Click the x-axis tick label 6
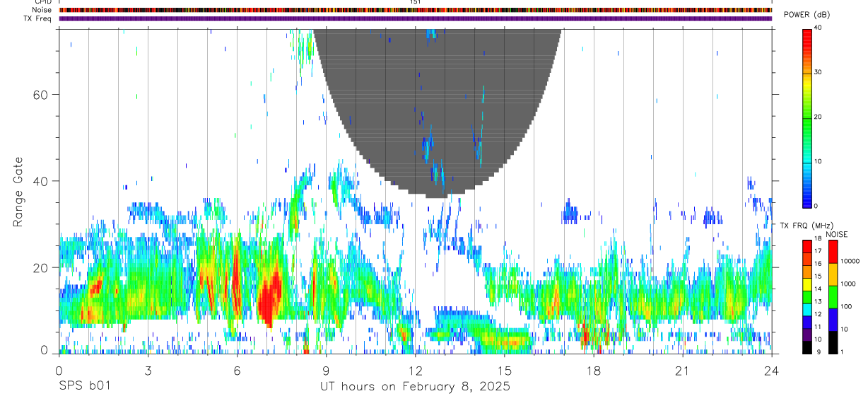 click(x=237, y=371)
